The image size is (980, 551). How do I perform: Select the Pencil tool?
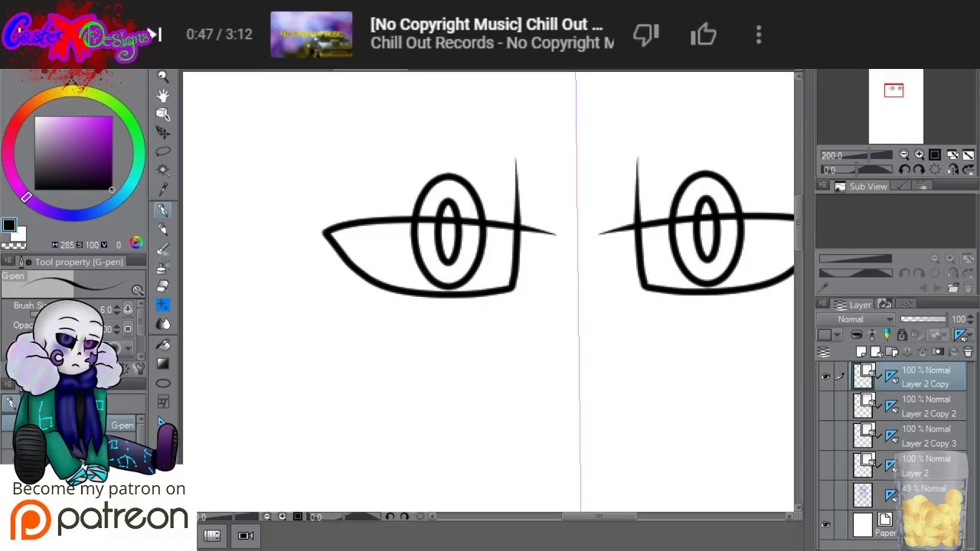coord(163,230)
